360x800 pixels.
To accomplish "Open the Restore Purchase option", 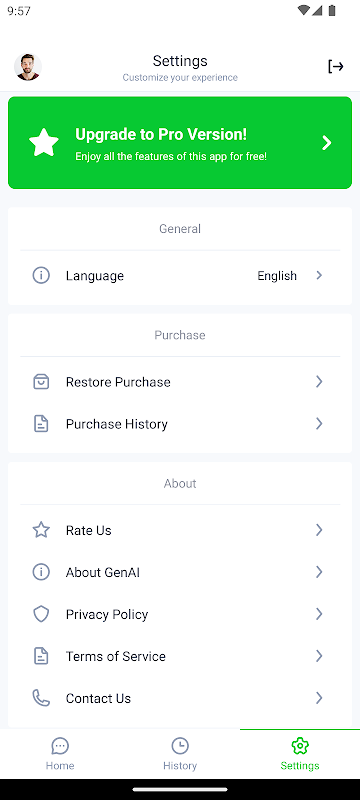I will point(180,382).
